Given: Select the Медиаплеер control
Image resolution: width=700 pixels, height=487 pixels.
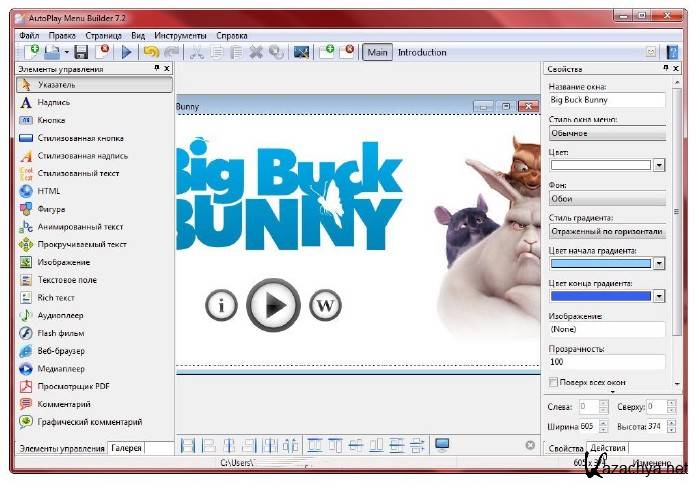Looking at the screenshot, I should 62,369.
